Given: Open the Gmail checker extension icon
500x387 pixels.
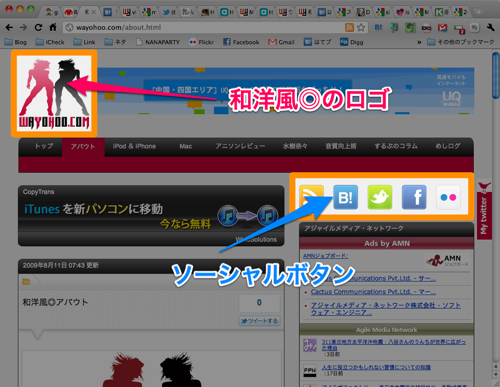Looking at the screenshot, I should (x=442, y=28).
